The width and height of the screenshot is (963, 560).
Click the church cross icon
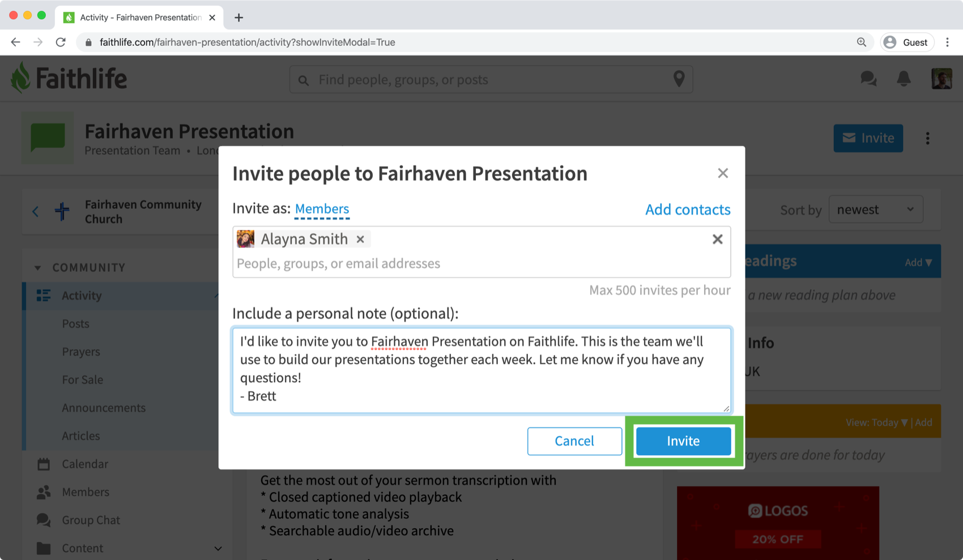click(x=62, y=211)
